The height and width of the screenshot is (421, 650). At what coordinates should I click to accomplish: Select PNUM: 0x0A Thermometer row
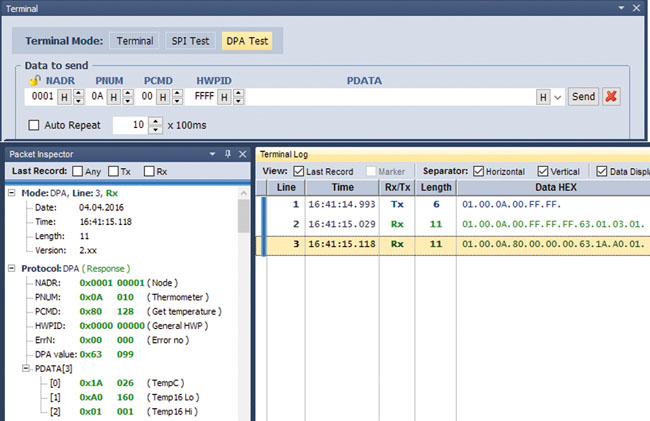tap(122, 297)
